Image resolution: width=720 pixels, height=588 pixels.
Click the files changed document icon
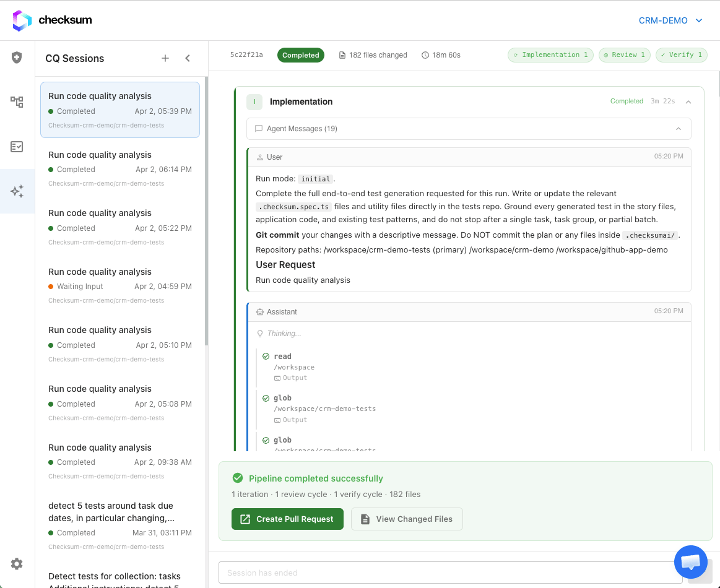click(x=342, y=55)
